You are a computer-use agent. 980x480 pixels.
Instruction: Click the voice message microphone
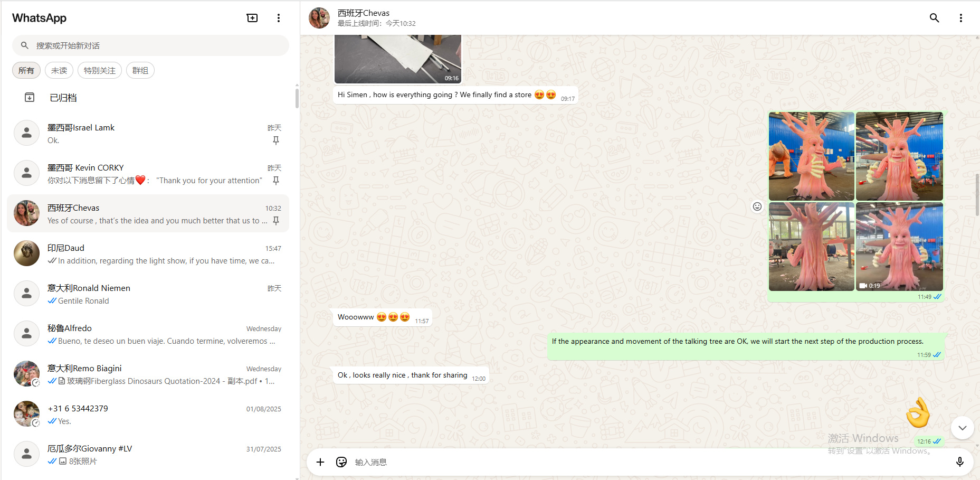(x=959, y=462)
